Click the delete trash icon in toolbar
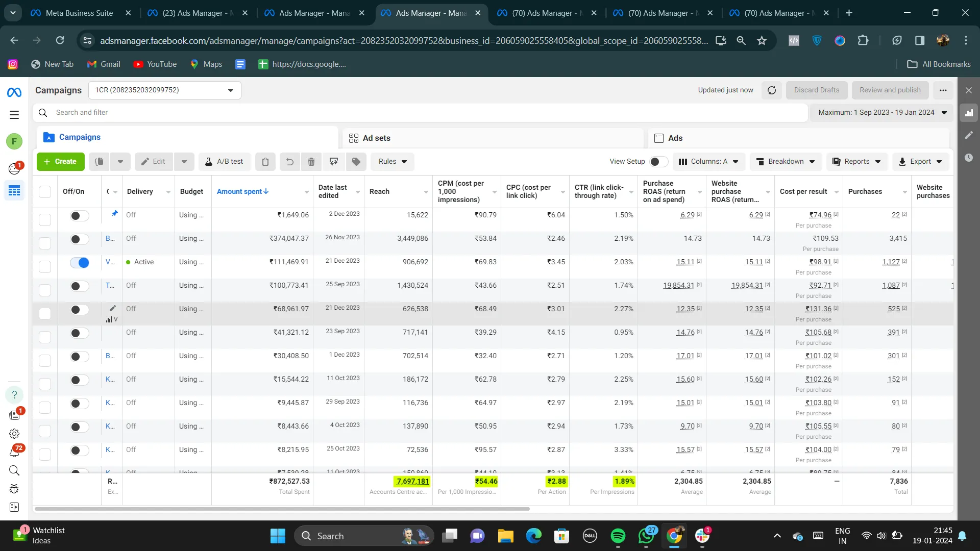This screenshot has height=551, width=980. pos(311,162)
